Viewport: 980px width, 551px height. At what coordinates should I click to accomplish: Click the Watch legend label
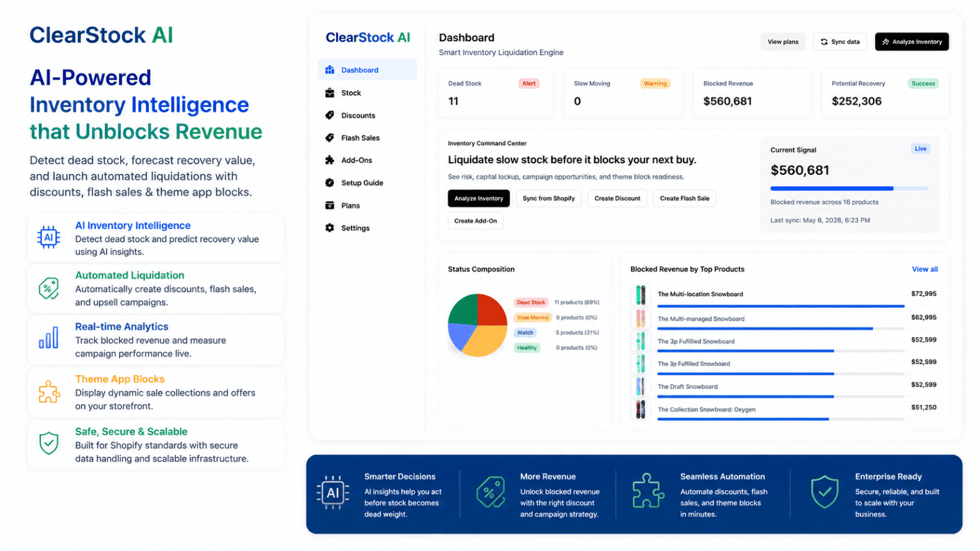tap(525, 333)
